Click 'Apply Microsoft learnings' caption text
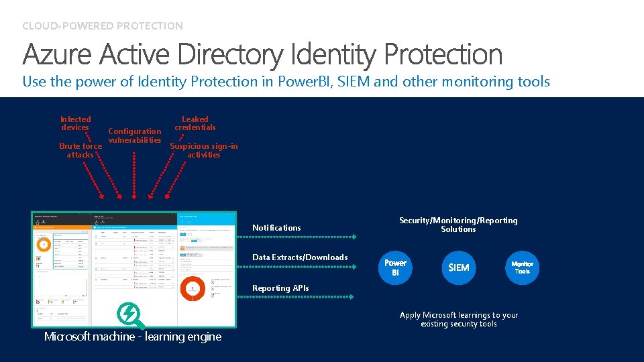Image resolution: width=644 pixels, height=362 pixels. pos(459,319)
